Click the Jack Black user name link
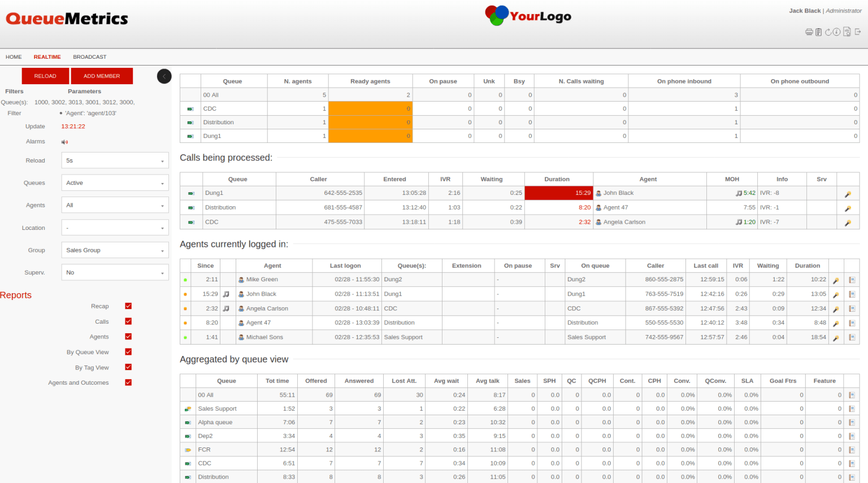The image size is (868, 483). point(805,11)
